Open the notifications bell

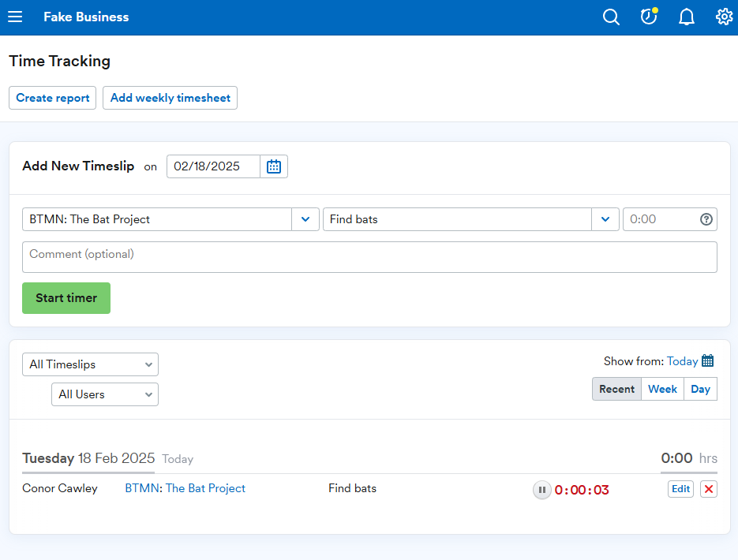click(686, 17)
